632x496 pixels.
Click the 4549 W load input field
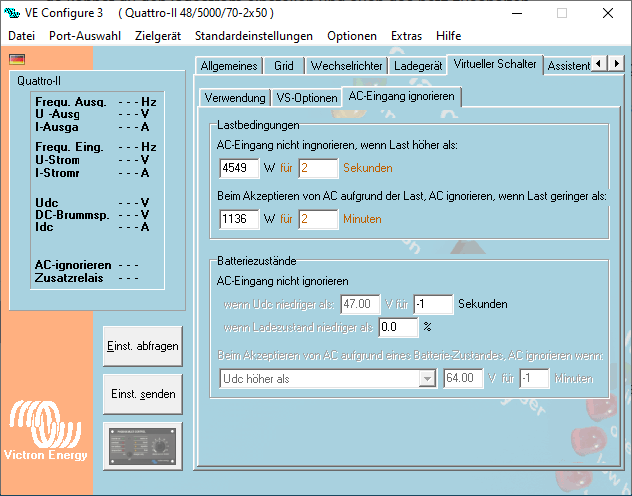[x=239, y=168]
